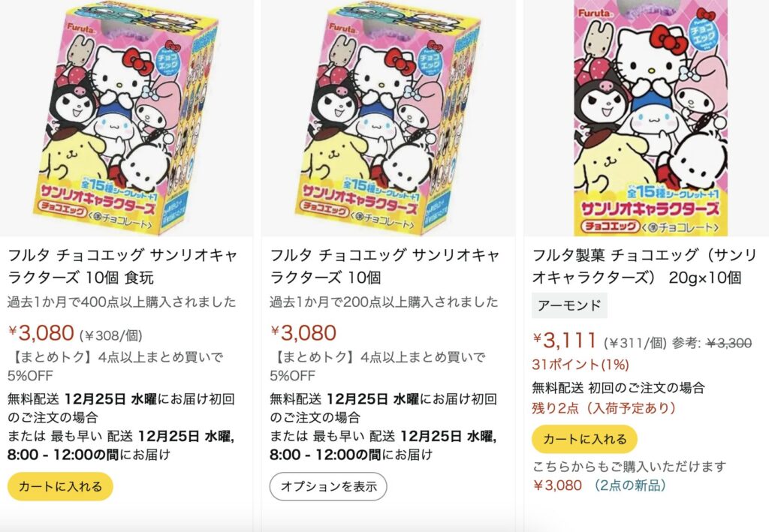Open second product title フルタ チョコエッグ 10個
The height and width of the screenshot is (532, 769).
pos(385,266)
